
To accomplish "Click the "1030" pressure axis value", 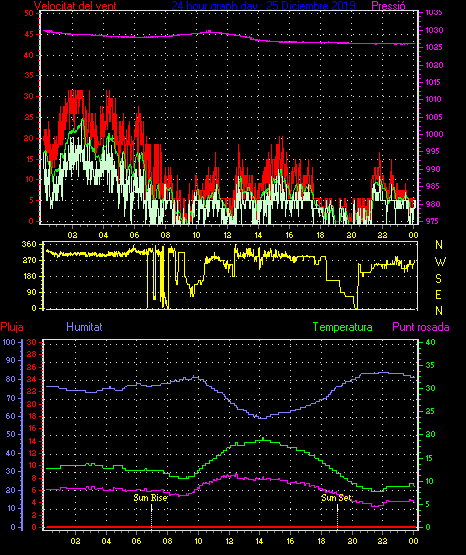I will (x=434, y=30).
